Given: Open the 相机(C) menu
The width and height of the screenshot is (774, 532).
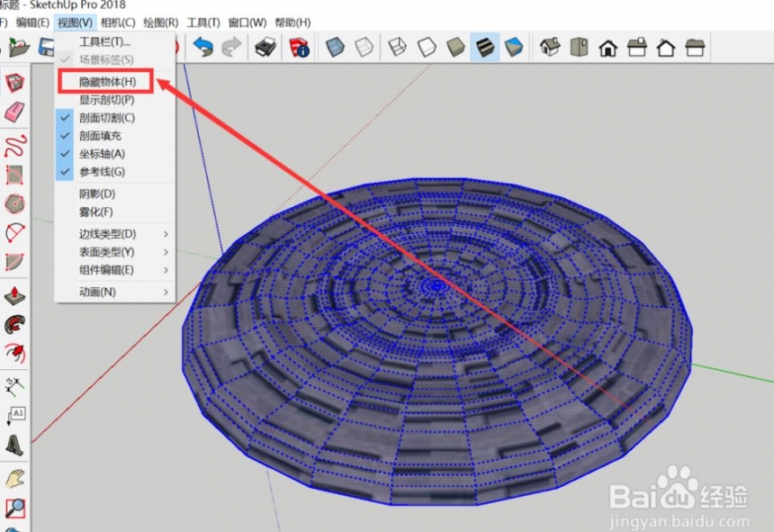Looking at the screenshot, I should [x=118, y=23].
